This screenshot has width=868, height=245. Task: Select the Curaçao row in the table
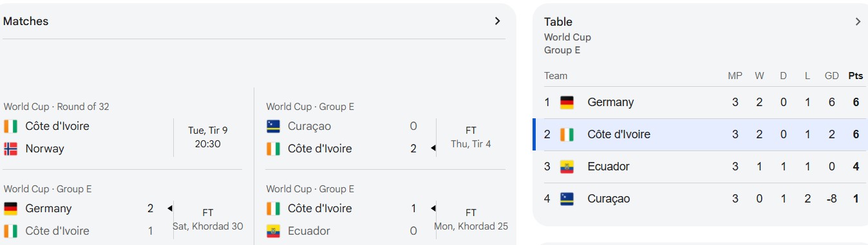(703, 199)
